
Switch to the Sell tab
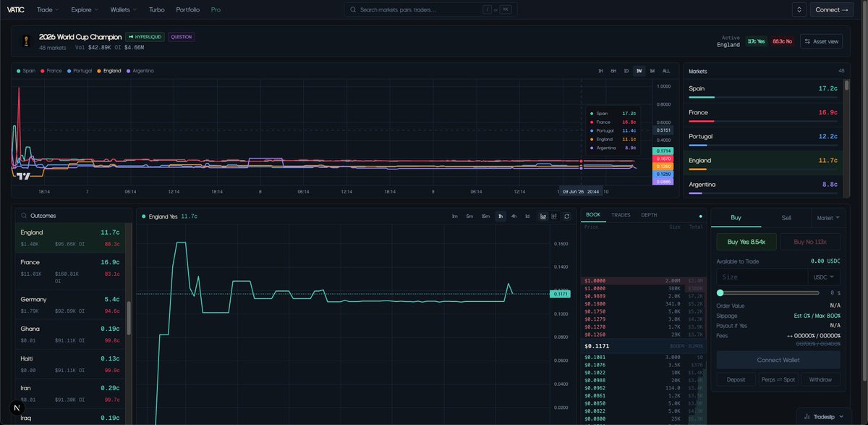(x=786, y=217)
